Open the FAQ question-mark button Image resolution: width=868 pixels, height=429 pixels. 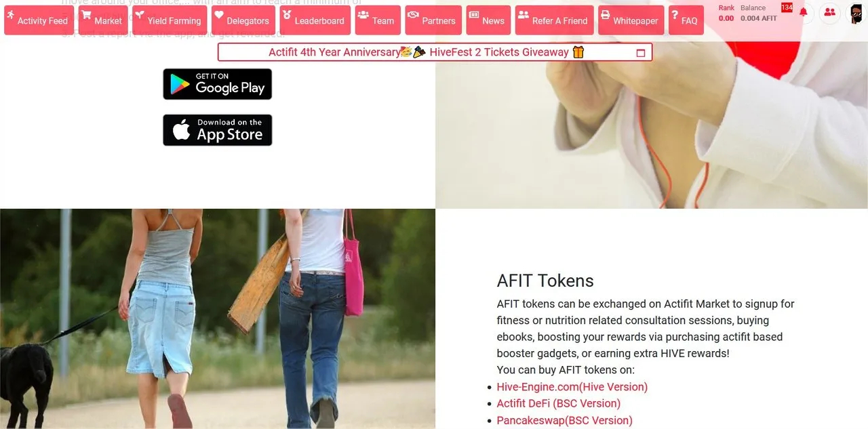coord(686,20)
